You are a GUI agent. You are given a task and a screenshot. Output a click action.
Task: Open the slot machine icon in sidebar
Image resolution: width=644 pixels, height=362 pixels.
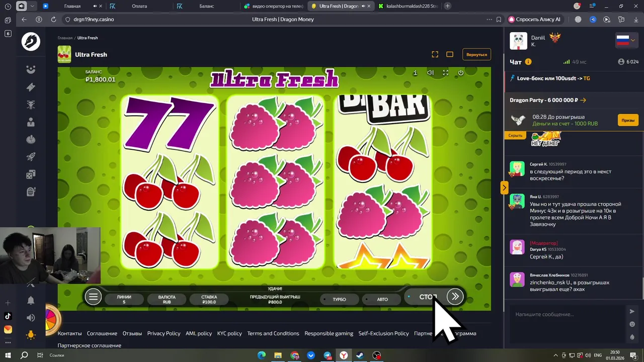[31, 192]
